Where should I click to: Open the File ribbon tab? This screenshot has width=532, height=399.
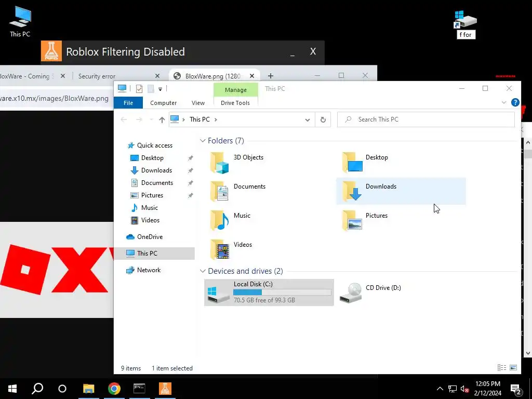coord(128,103)
